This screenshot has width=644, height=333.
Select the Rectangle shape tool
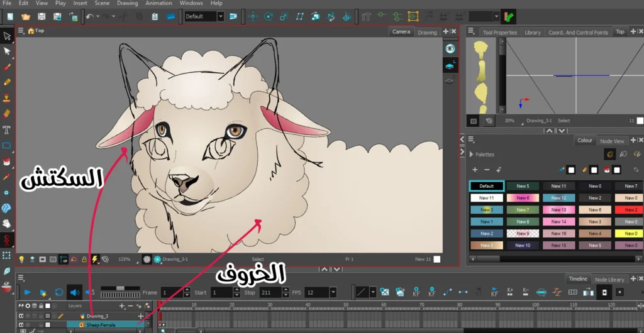pyautogui.click(x=6, y=146)
